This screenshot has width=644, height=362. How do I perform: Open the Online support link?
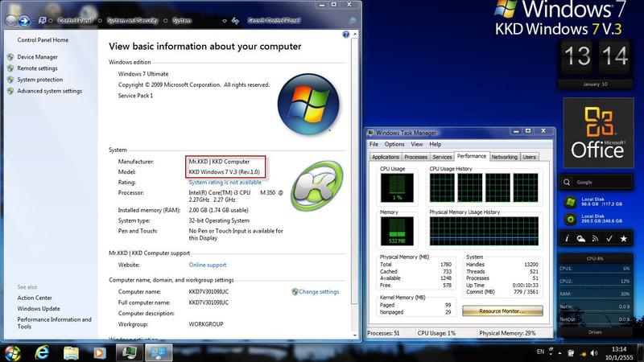pos(208,265)
